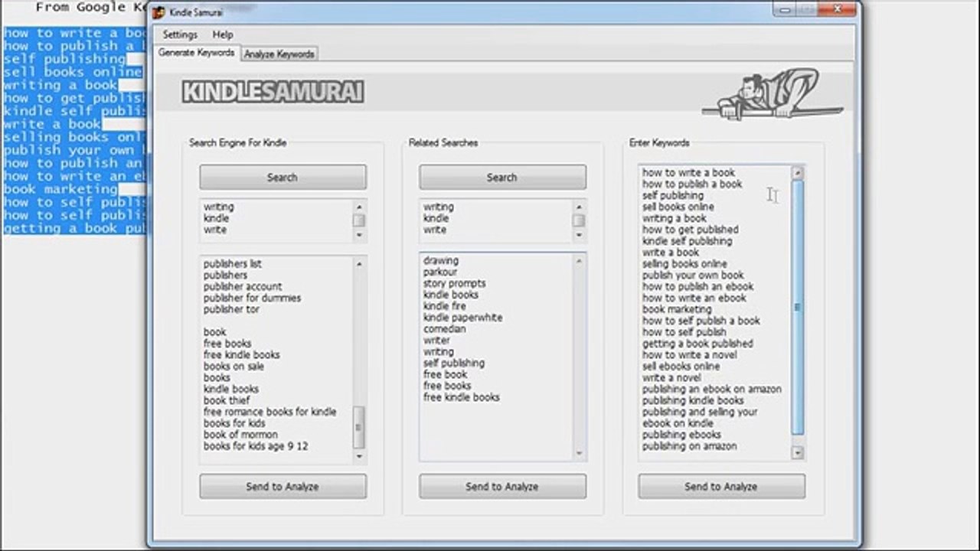Click down arrow of Enter Keywords scrollbar

(x=797, y=452)
